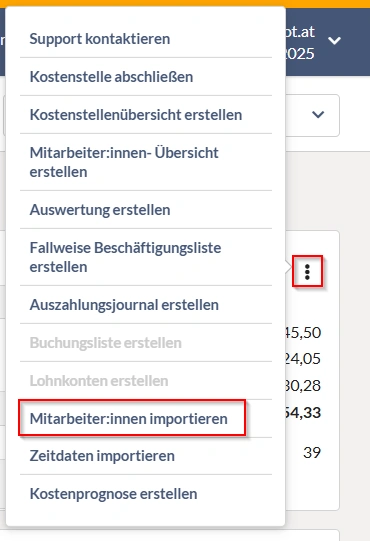
Task: Click the three-dot kebab menu icon
Action: (x=307, y=272)
